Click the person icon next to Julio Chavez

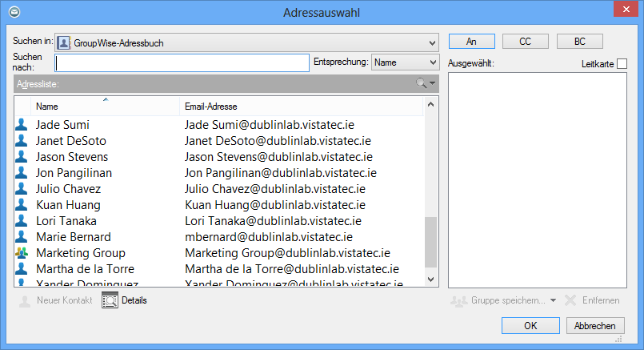22,188
